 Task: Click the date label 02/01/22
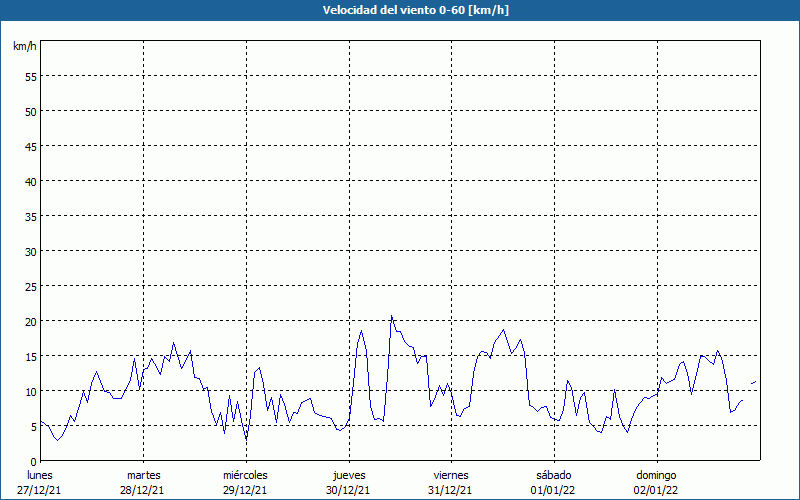pos(656,490)
